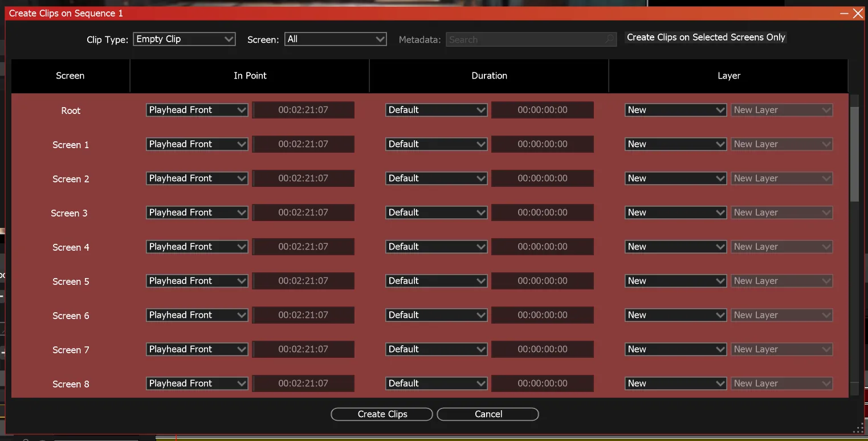The width and height of the screenshot is (868, 441).
Task: Open Screen 2 Duration dropdown
Action: pyautogui.click(x=437, y=178)
